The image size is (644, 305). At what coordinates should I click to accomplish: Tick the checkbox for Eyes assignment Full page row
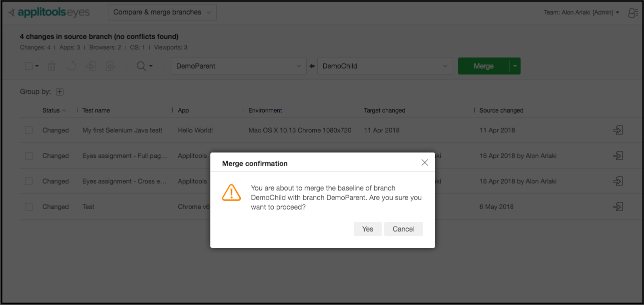29,156
